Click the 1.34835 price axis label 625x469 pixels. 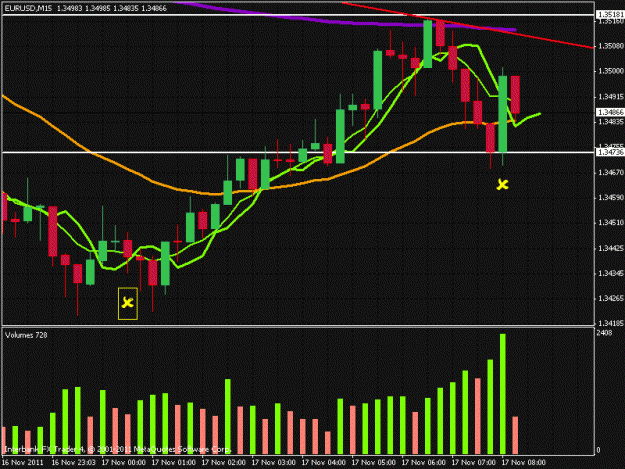coord(611,122)
